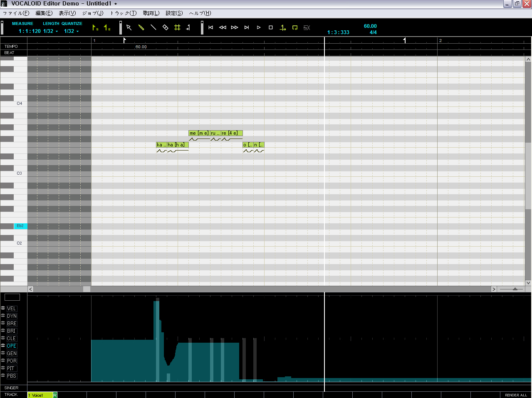The width and height of the screenshot is (532, 398).
Task: Click RENDER ALL
Action: coord(516,395)
